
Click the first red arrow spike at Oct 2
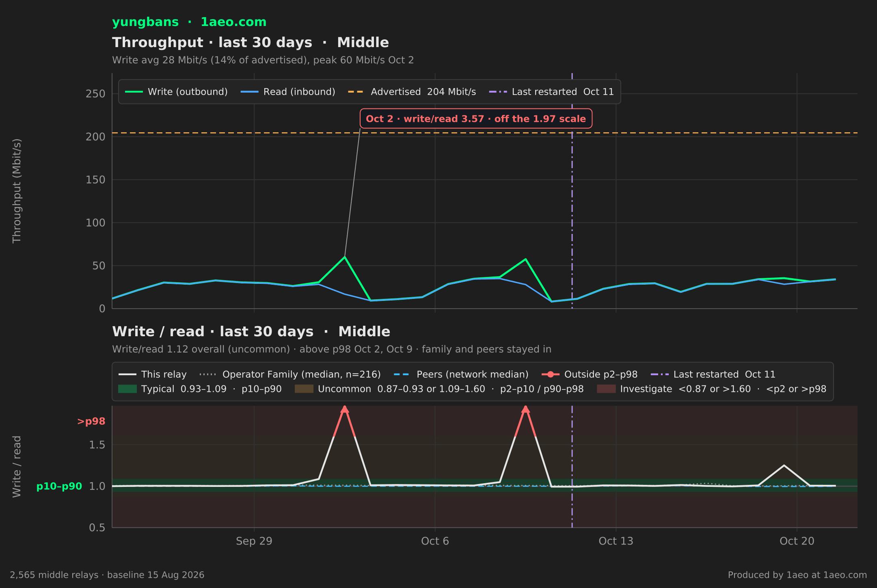tap(345, 410)
